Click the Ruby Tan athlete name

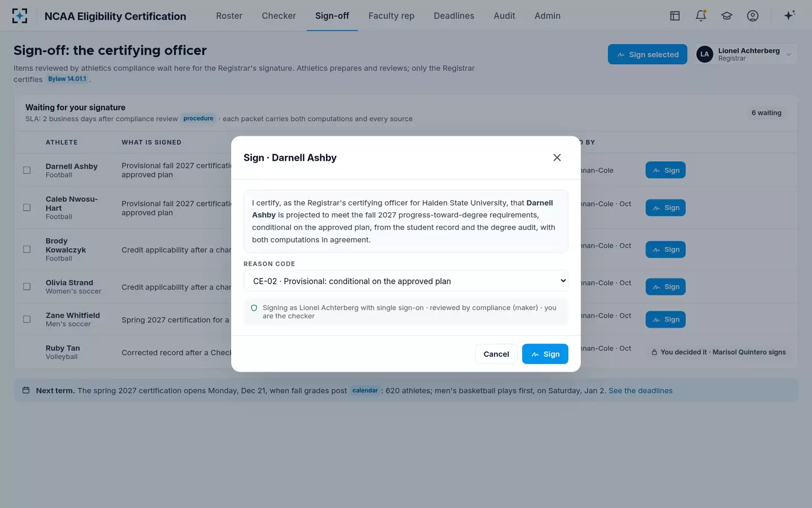coord(63,348)
